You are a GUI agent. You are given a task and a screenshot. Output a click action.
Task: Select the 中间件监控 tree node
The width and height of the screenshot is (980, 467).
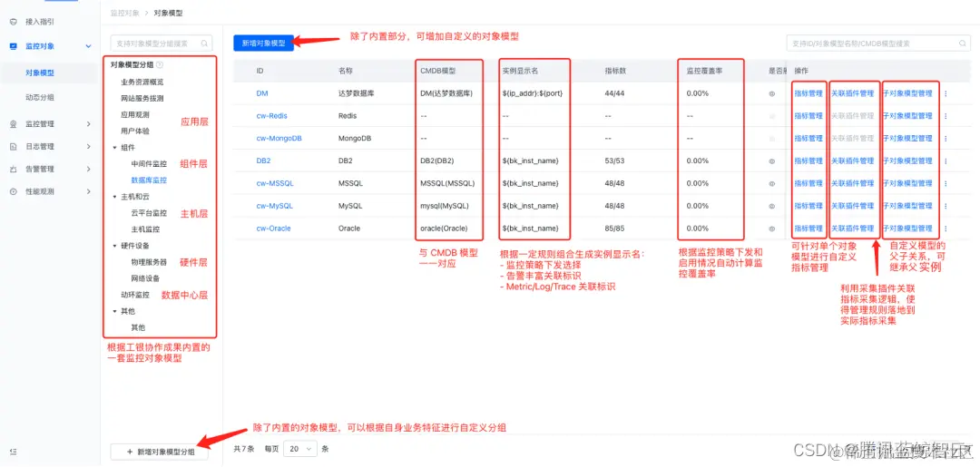[x=149, y=164]
